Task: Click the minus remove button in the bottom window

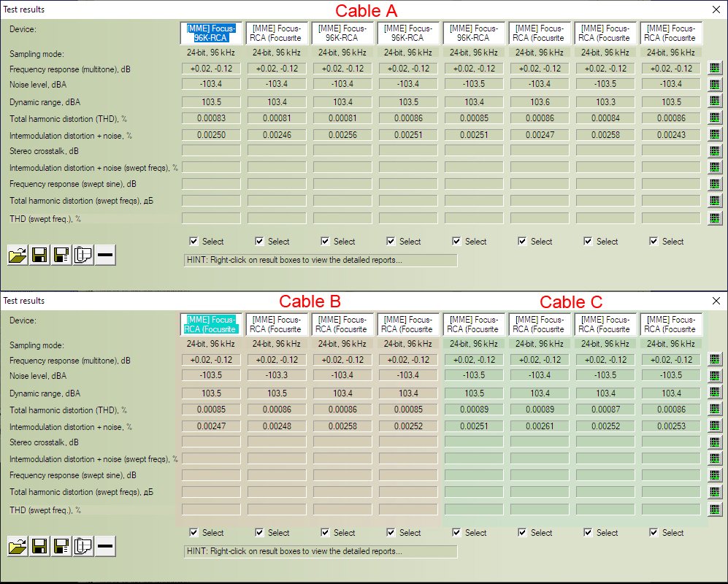Action: 105,547
